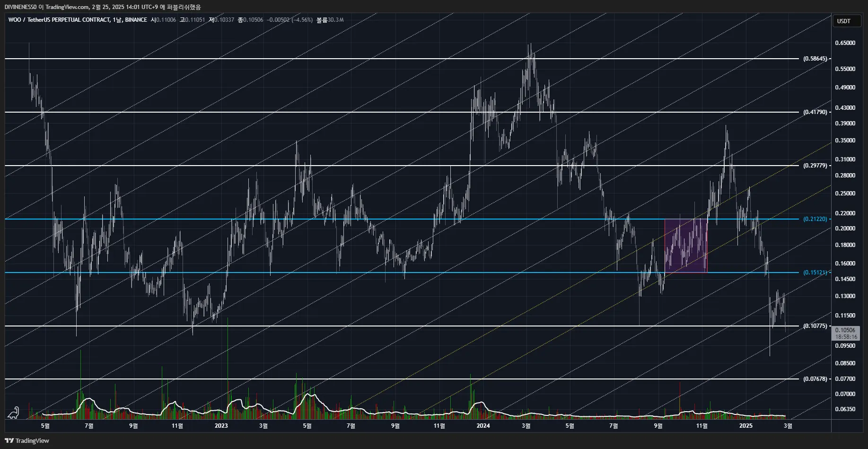
Task: Click the 0.08500 price axis tick
Action: (x=845, y=363)
